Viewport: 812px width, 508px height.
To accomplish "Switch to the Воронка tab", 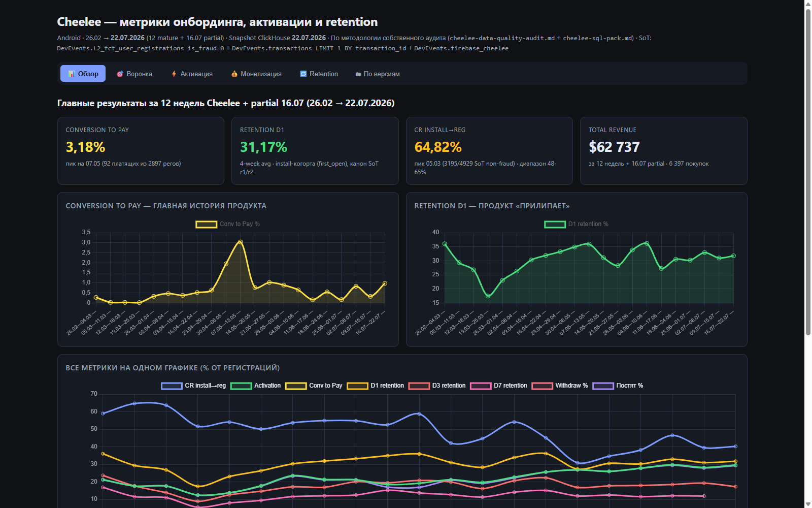I will (x=134, y=74).
